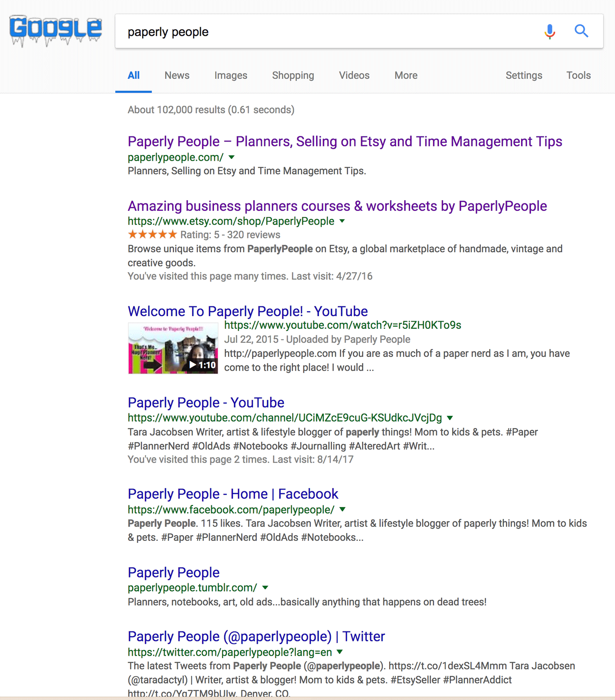Click the https://www.facebook.com/paperlypeople/ URL

231,510
